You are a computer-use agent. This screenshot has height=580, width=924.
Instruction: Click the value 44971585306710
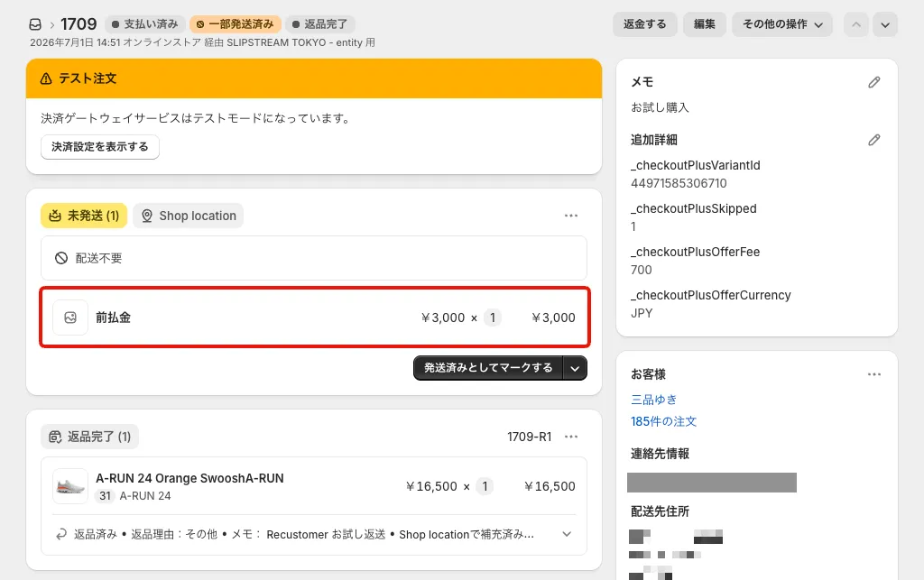[679, 183]
